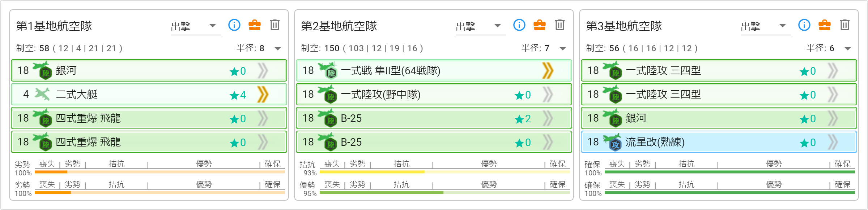Expand the 半径: 7 radius dropdown
The height and width of the screenshot is (210, 868).
click(x=563, y=49)
